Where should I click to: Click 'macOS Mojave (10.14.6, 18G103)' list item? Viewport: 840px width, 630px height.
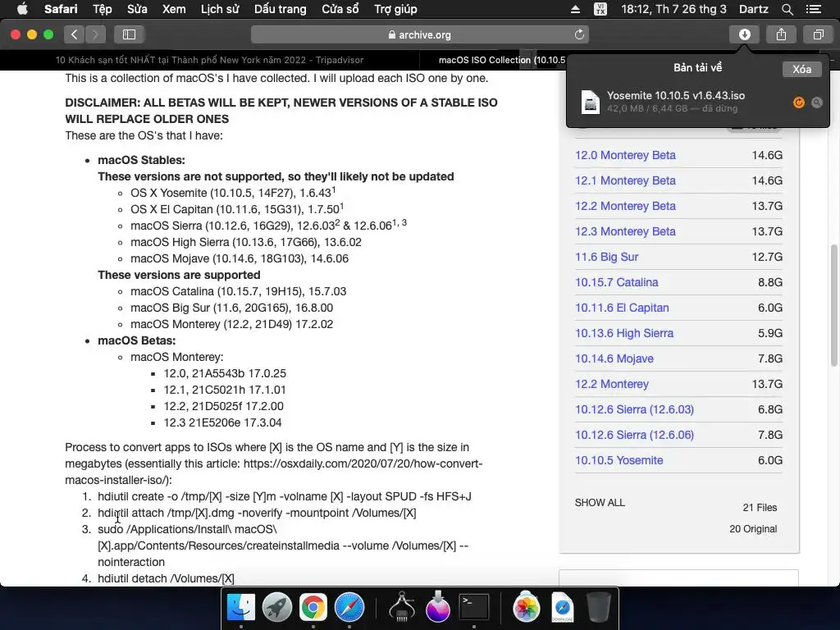point(240,258)
